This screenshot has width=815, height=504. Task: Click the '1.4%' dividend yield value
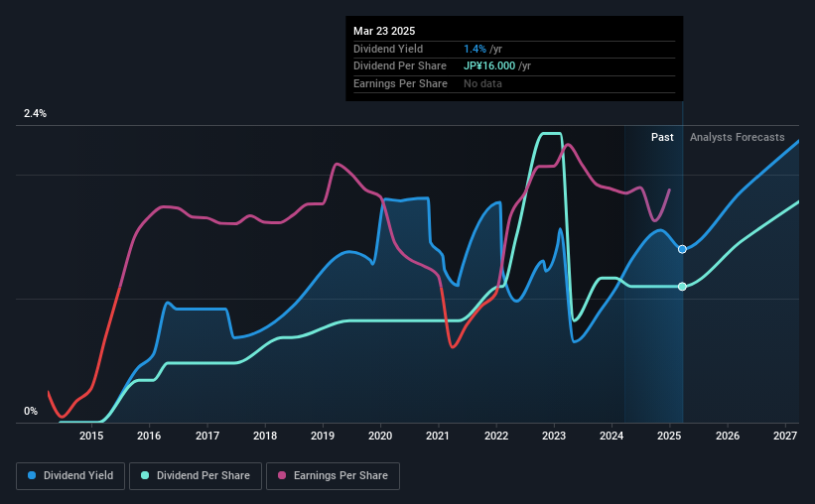coord(475,49)
